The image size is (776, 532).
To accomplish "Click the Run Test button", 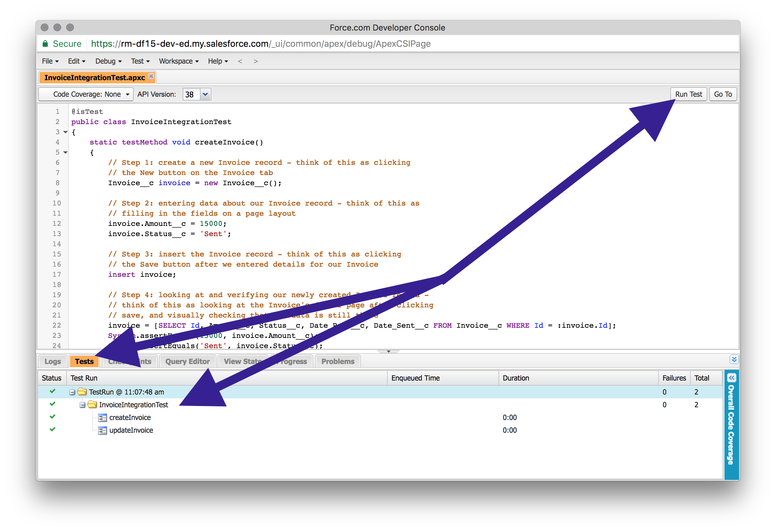I will [x=688, y=94].
